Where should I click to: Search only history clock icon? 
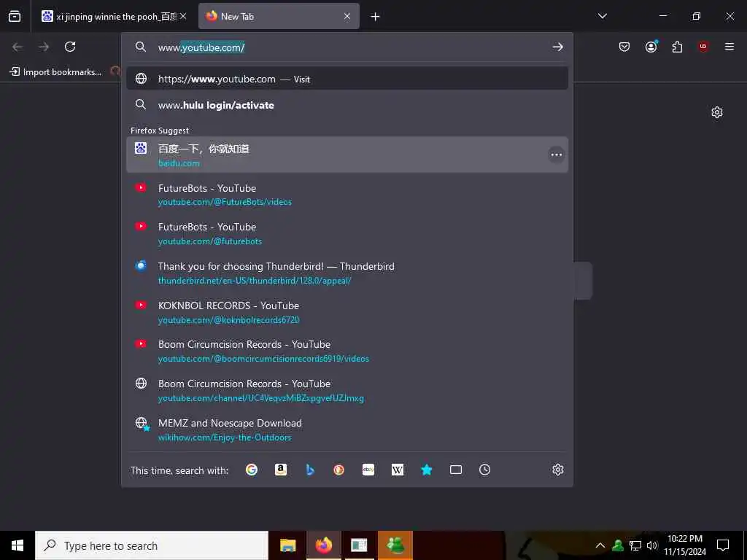click(484, 470)
